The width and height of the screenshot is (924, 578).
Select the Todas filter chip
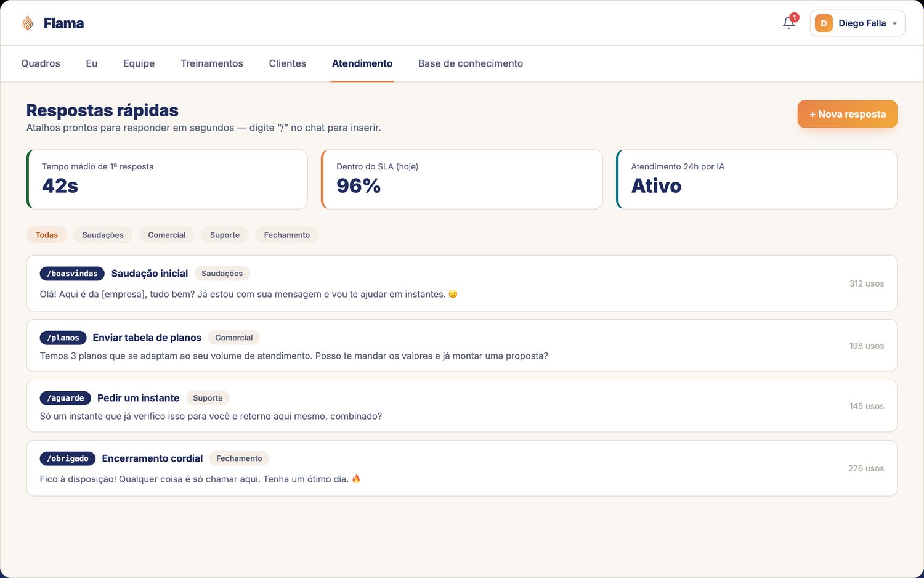coord(46,235)
